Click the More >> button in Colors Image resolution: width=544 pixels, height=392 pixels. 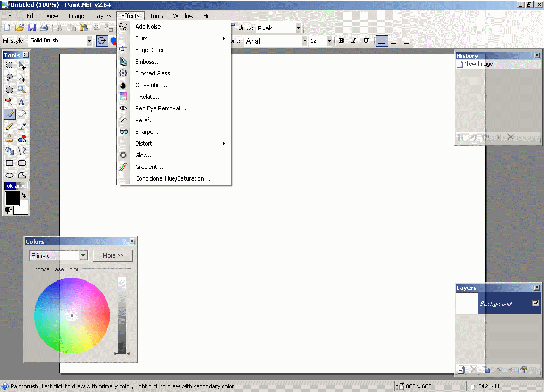[113, 255]
